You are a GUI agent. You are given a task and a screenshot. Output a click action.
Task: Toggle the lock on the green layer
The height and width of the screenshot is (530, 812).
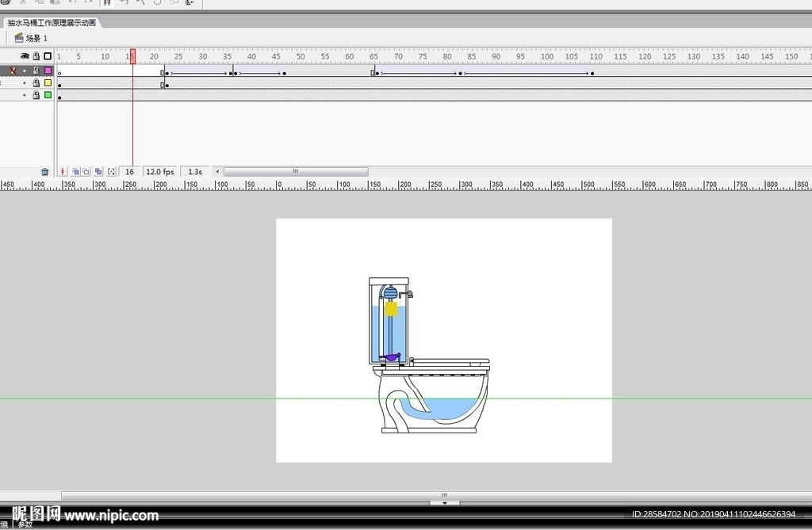pyautogui.click(x=36, y=95)
